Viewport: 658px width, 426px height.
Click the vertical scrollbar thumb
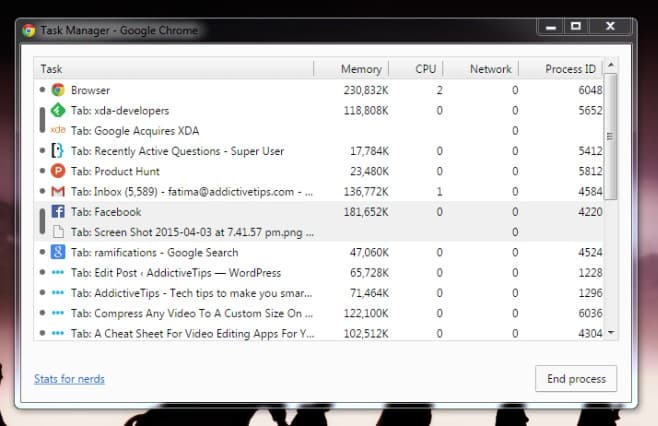[x=611, y=136]
